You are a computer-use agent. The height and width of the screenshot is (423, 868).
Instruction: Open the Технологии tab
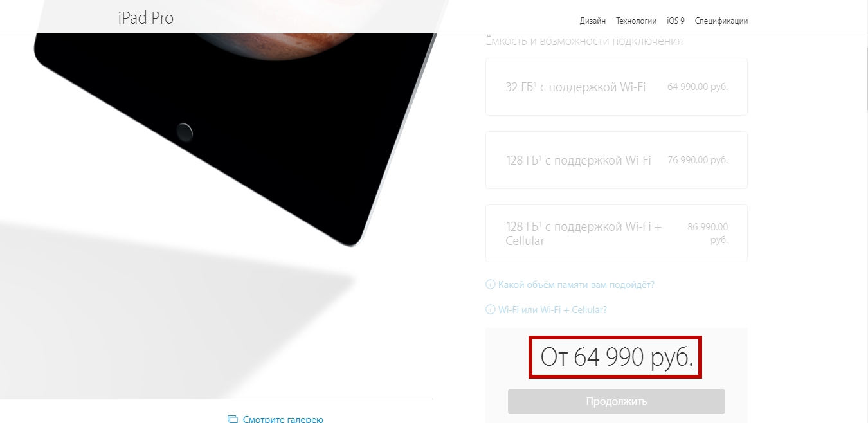tap(636, 21)
